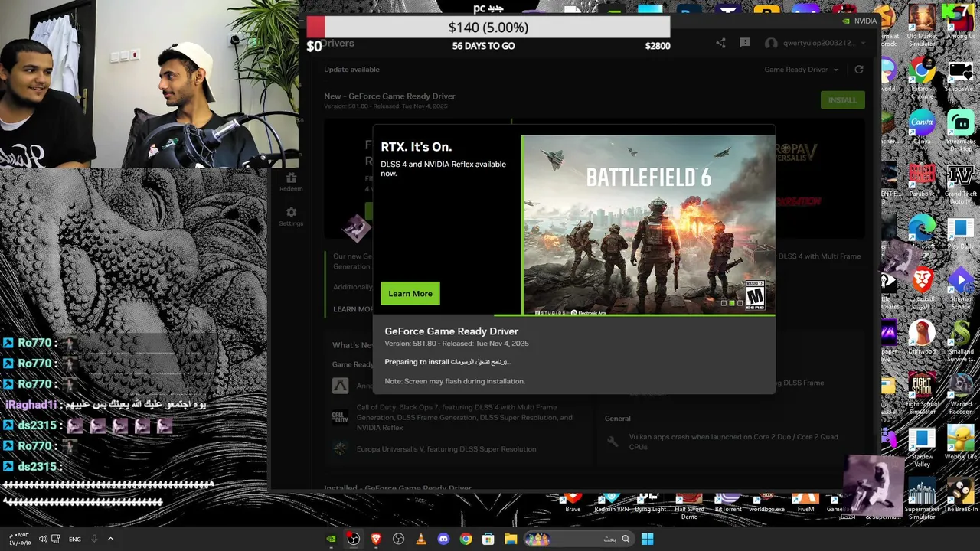The width and height of the screenshot is (980, 551).
Task: Open the Smalland Survive desktop shortcut
Action: [x=960, y=341]
